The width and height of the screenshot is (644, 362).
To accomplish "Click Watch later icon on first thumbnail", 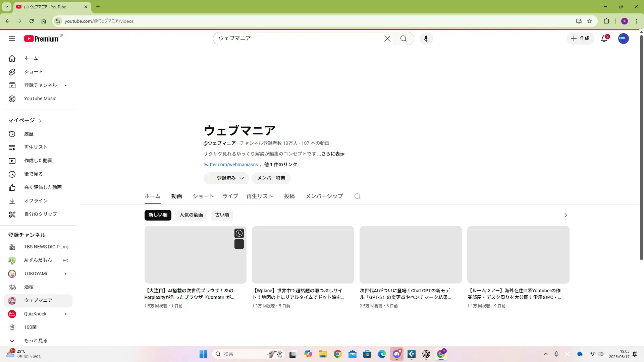I will pyautogui.click(x=239, y=233).
